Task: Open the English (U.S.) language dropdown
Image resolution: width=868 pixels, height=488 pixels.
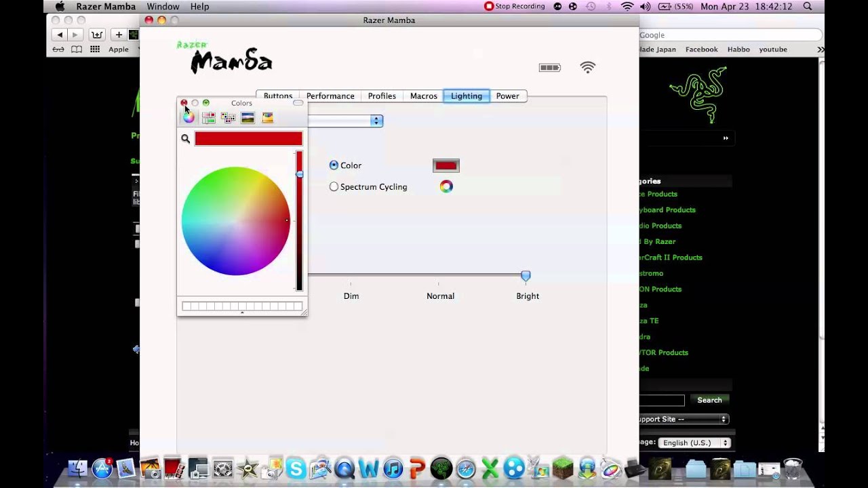Action: click(x=695, y=443)
